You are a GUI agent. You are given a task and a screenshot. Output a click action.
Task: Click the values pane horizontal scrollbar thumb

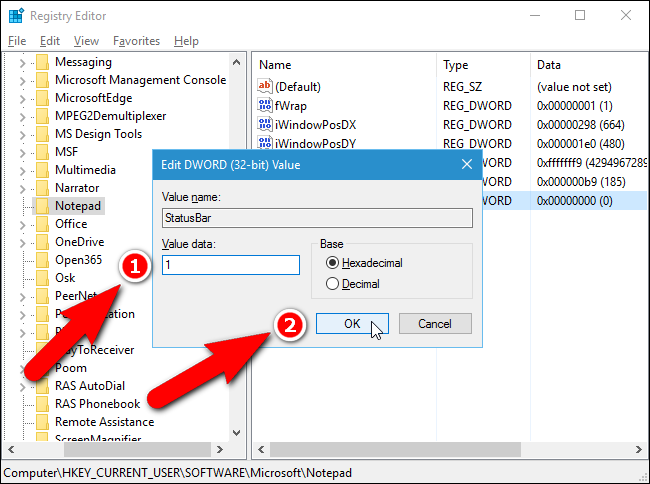coord(395,450)
